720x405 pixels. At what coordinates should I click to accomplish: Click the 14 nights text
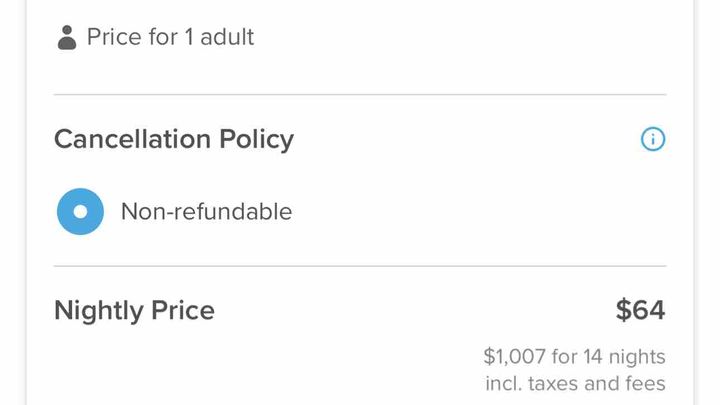[x=624, y=357]
